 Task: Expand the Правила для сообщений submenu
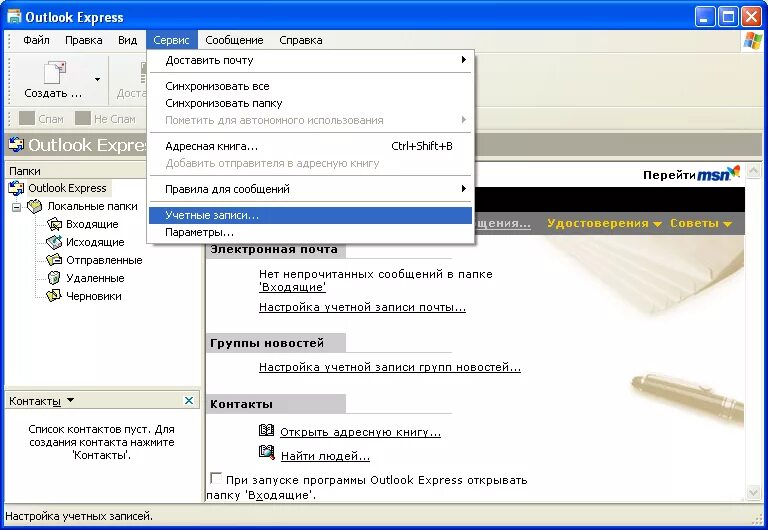coord(311,189)
